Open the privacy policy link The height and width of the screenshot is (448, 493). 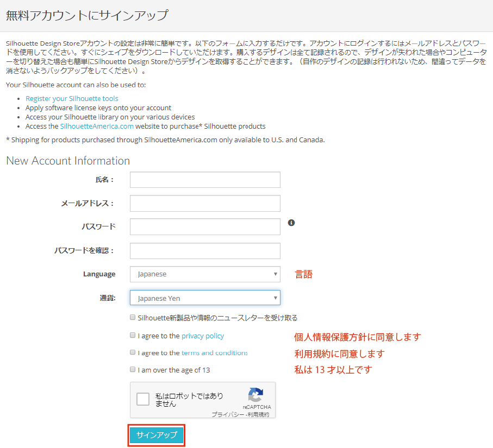(203, 336)
